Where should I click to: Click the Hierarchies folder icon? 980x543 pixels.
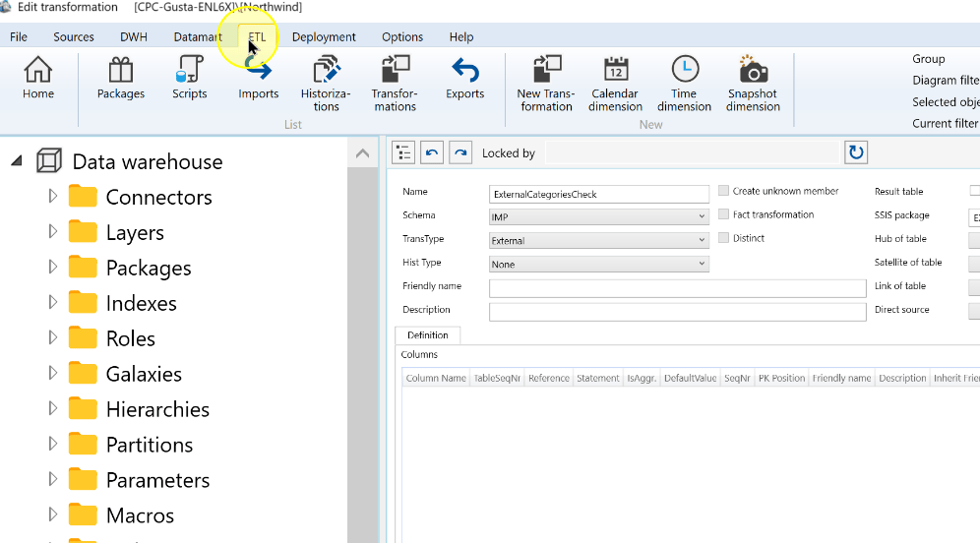tap(83, 409)
